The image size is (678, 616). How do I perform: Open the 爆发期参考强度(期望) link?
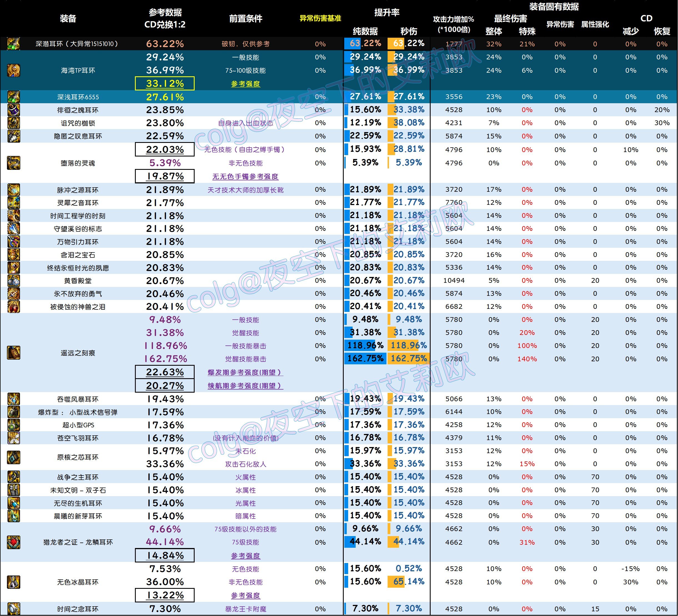tap(245, 372)
